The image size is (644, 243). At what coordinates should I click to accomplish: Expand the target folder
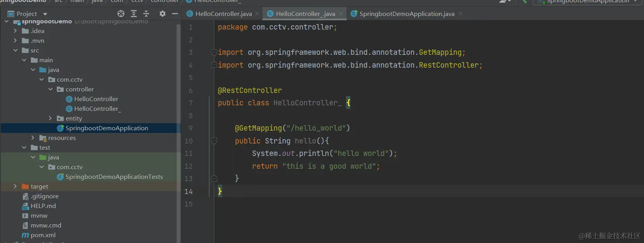click(15, 186)
